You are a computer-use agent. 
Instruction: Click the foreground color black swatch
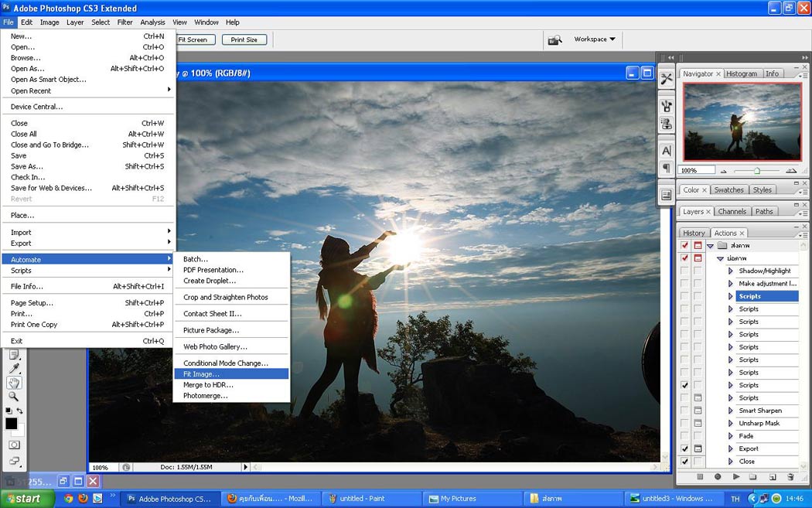pos(11,424)
